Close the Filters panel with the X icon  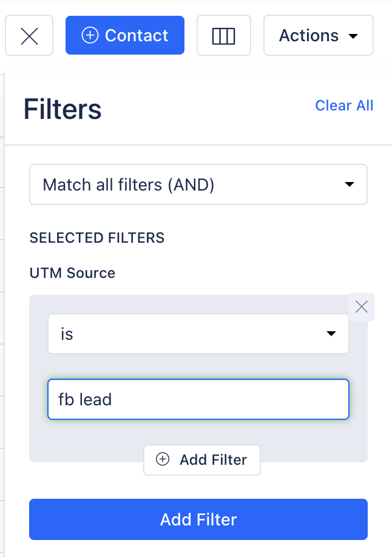click(29, 36)
